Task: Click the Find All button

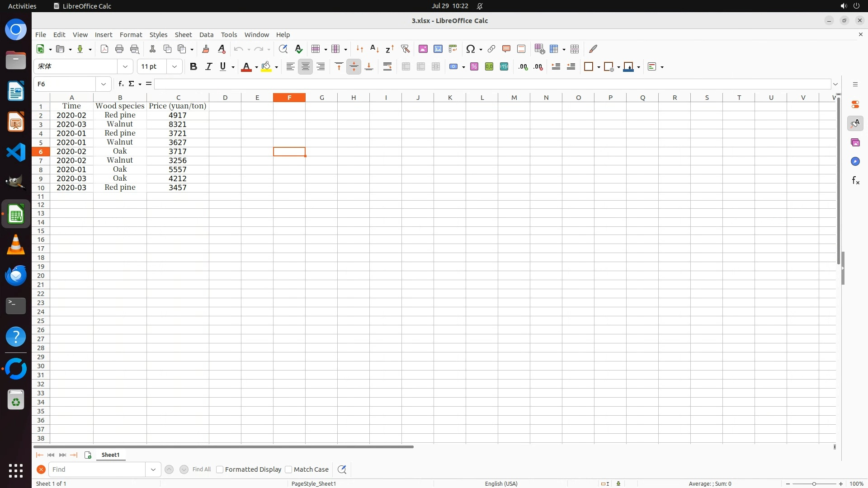Action: (x=202, y=469)
